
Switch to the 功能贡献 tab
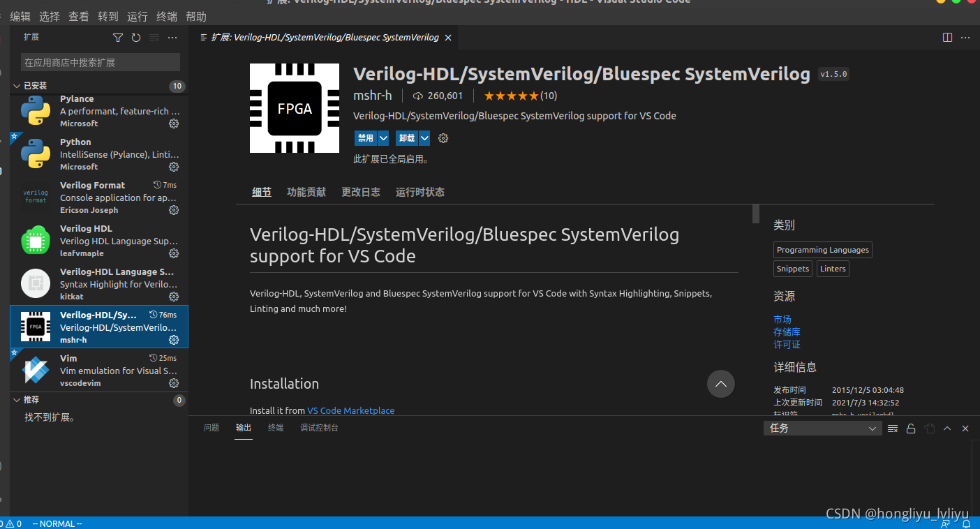pyautogui.click(x=306, y=192)
